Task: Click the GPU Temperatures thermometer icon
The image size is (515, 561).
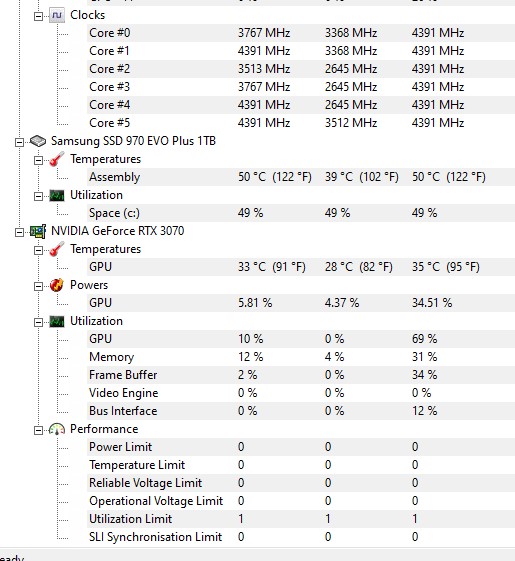Action: 57,249
